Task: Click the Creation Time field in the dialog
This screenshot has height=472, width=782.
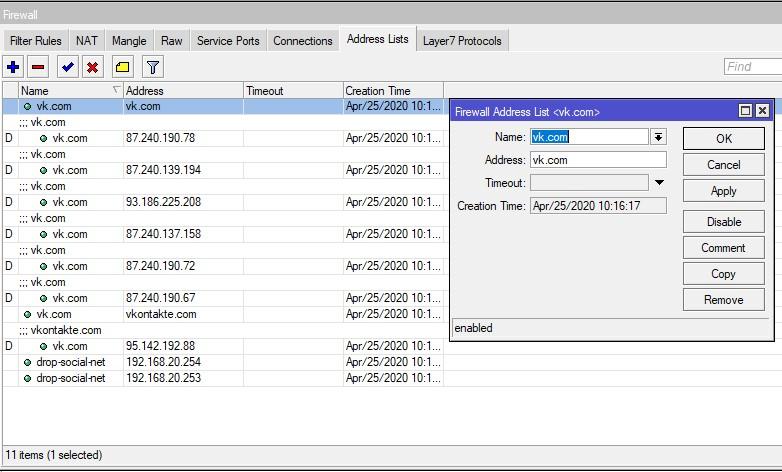Action: [x=598, y=206]
